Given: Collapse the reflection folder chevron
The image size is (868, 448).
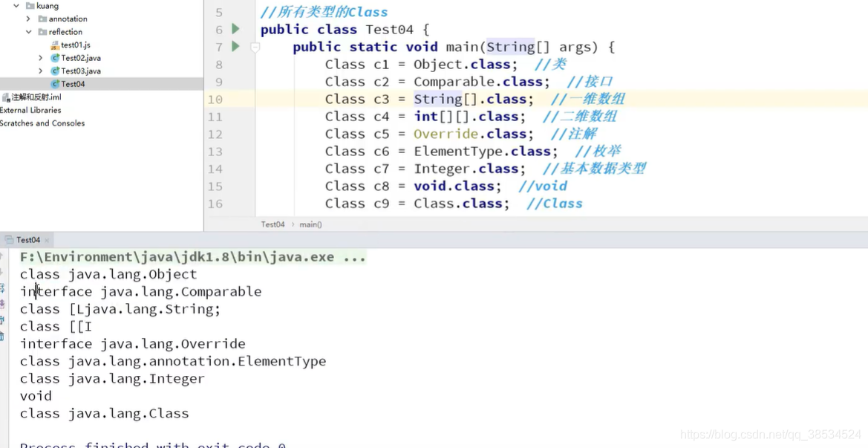Looking at the screenshot, I should (28, 31).
